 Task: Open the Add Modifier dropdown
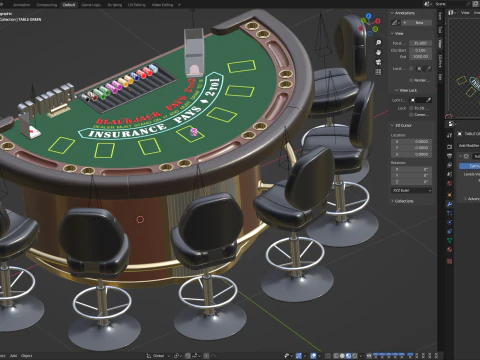point(469,145)
